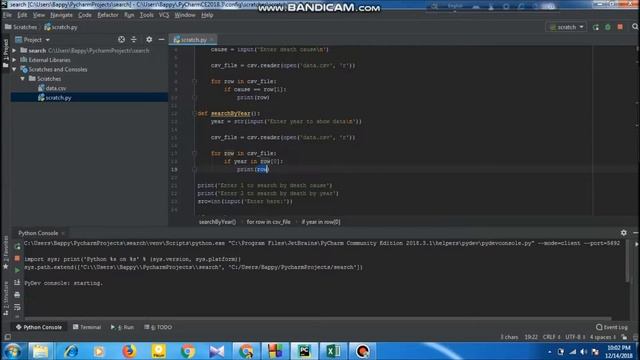Click 'if year in row[0]' breadcrumb
Image resolution: width=640 pixels, height=360 pixels.
pyautogui.click(x=321, y=222)
